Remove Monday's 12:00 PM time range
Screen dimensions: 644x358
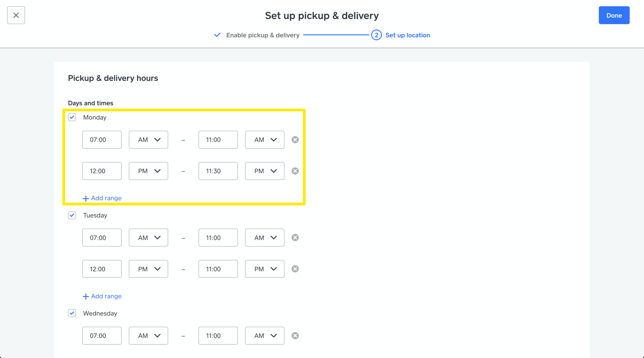pos(295,171)
